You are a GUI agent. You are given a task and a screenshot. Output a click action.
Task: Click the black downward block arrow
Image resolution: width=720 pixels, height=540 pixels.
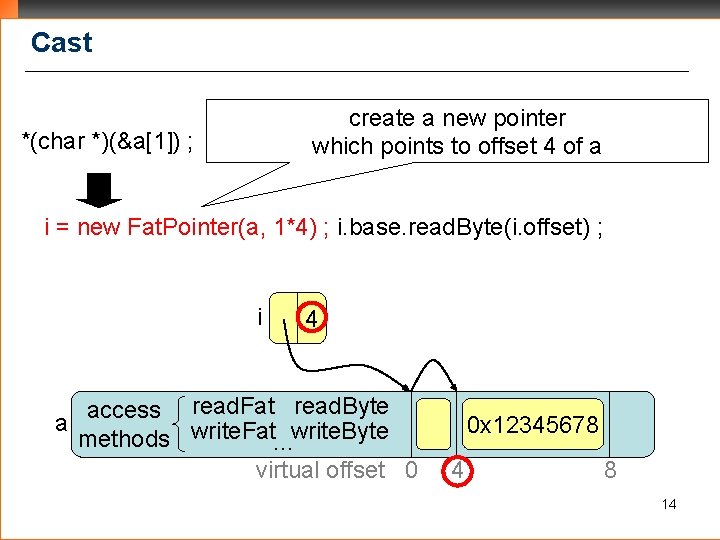(99, 190)
